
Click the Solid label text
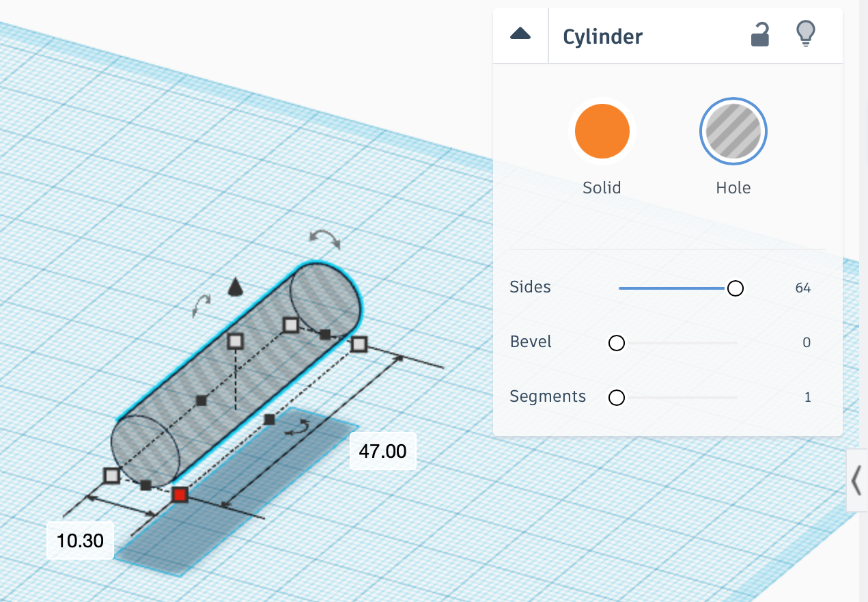point(602,188)
